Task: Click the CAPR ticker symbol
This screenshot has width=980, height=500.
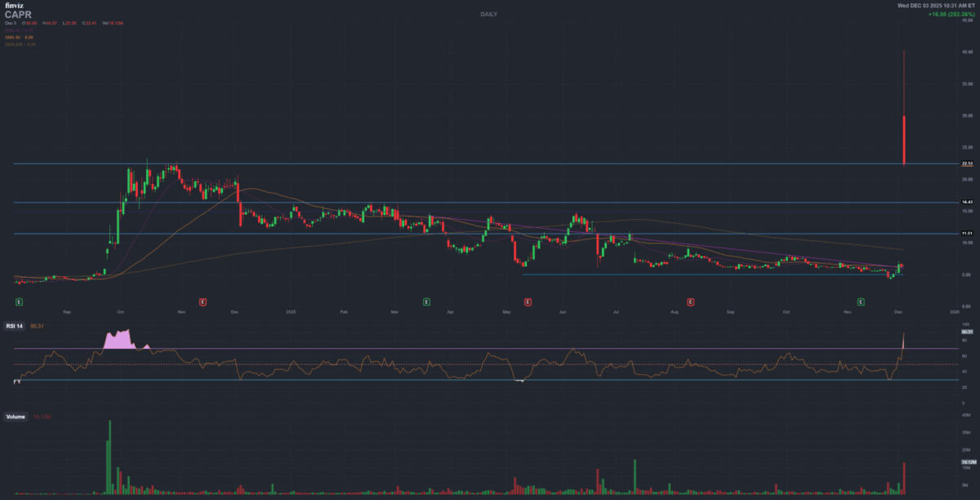Action: 16,15
